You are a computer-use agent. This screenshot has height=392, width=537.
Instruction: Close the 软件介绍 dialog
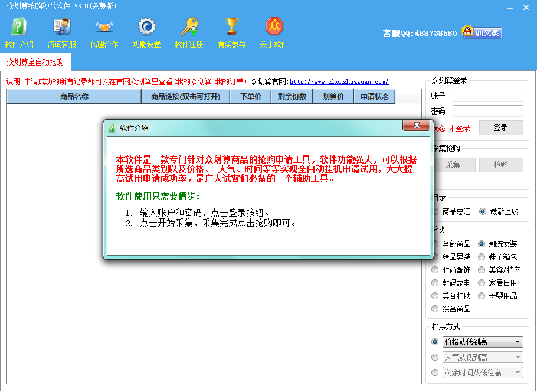[416, 125]
